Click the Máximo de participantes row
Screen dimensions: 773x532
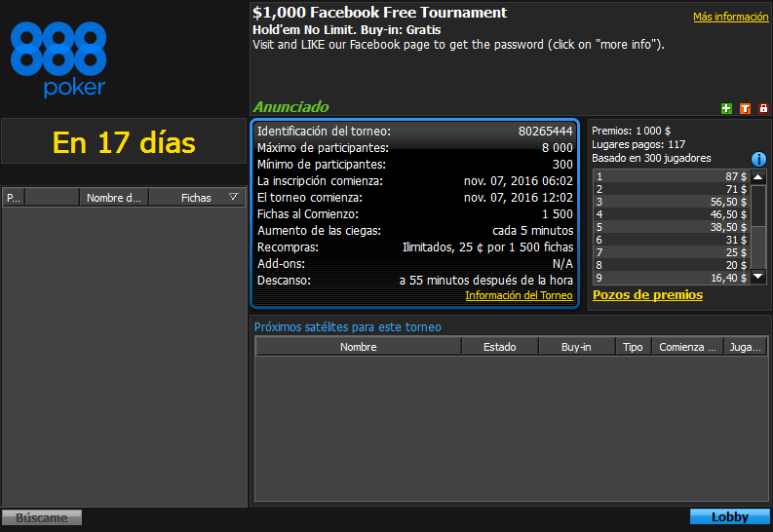(414, 148)
